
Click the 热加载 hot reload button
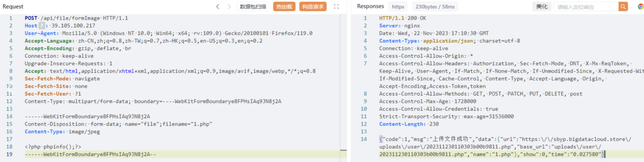[x=284, y=6]
